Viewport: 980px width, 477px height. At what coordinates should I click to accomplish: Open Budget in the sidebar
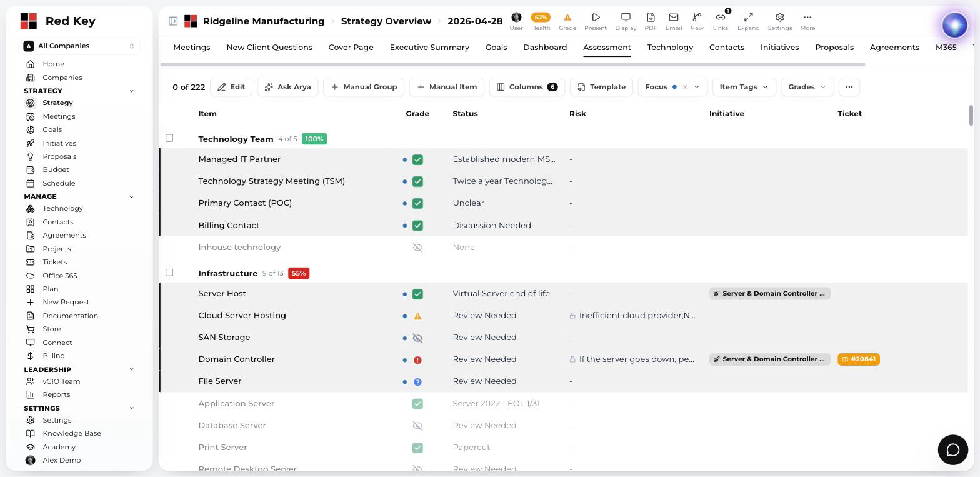coord(56,169)
